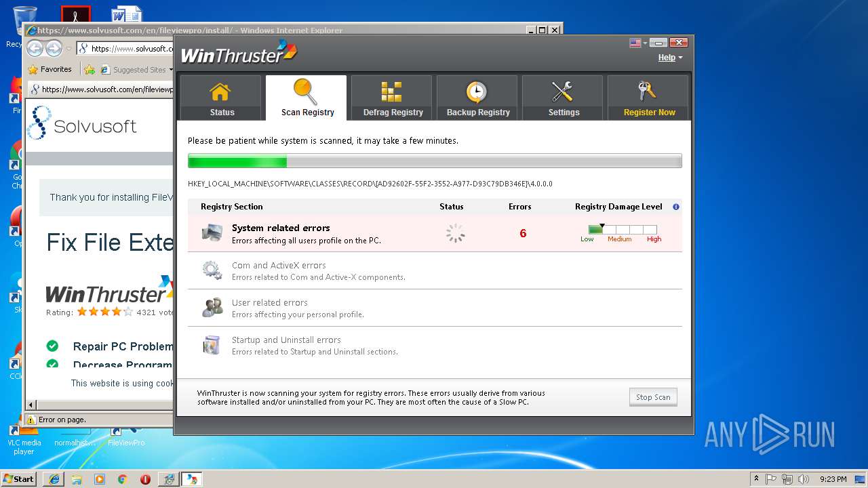Select the System related errors row title
The image size is (868, 488).
point(281,228)
